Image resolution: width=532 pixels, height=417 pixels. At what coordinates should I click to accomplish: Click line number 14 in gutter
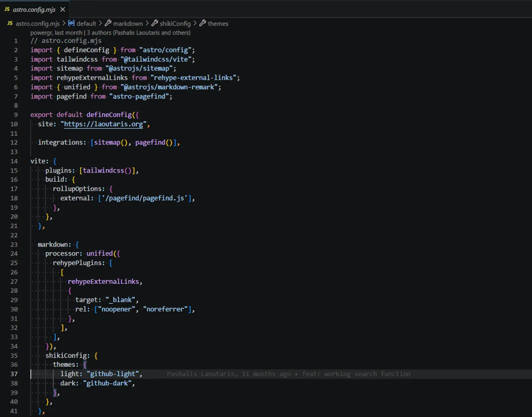[14, 161]
